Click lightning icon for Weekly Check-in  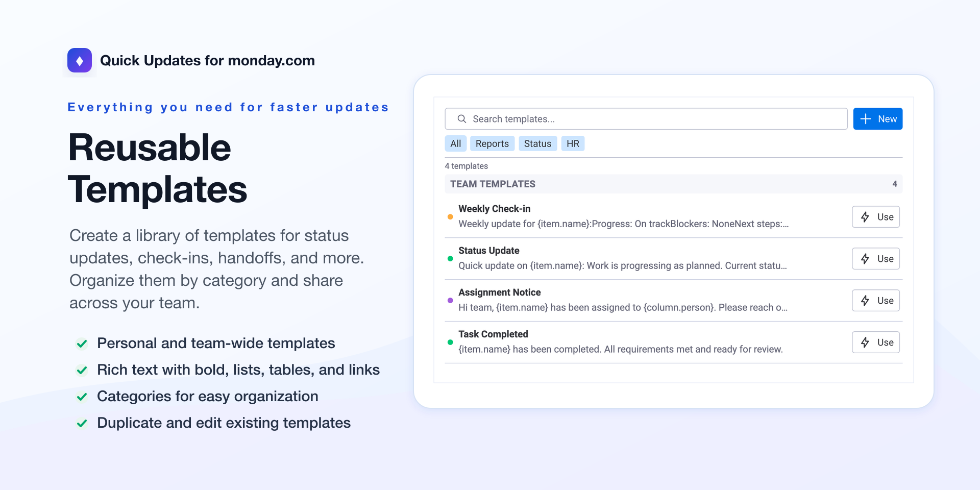pyautogui.click(x=865, y=217)
